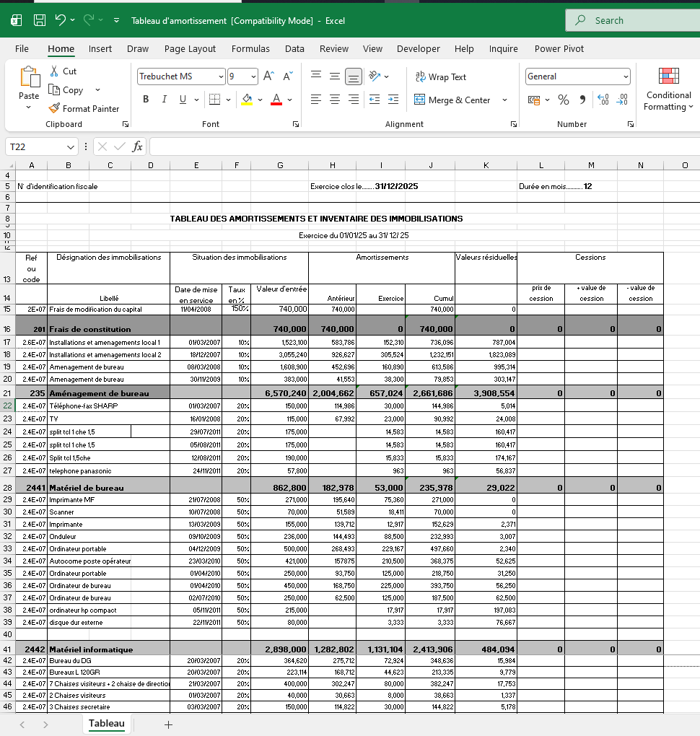
Task: Open the Number format dialog launcher
Action: click(631, 124)
